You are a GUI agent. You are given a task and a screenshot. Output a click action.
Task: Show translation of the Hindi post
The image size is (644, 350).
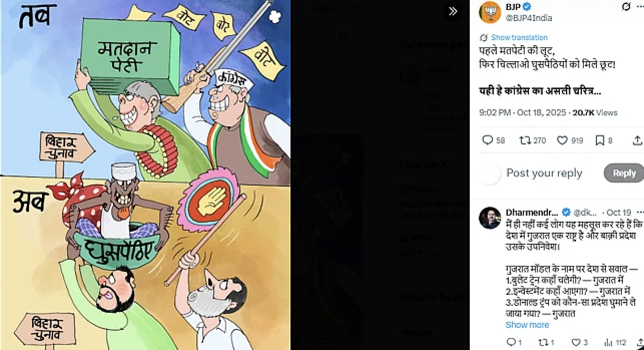[x=519, y=38]
